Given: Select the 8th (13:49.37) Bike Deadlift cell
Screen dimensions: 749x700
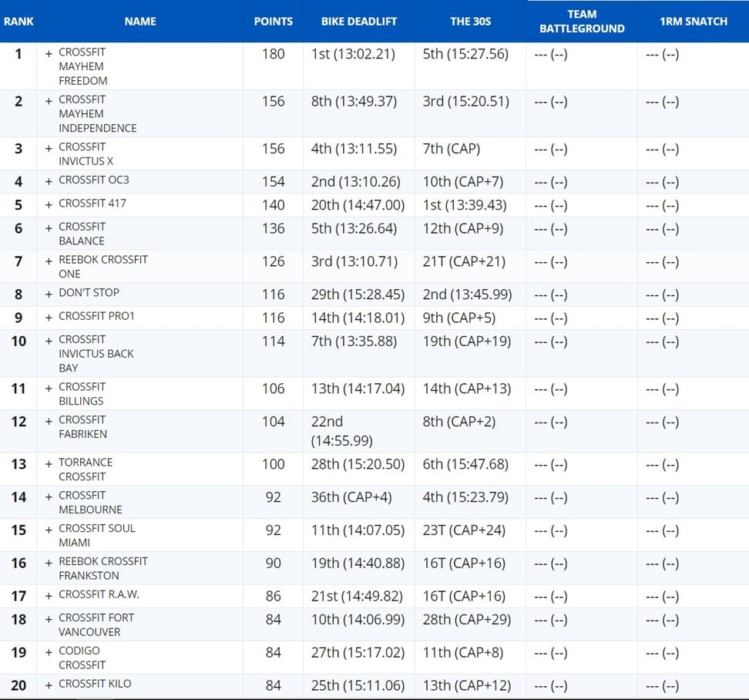Looking at the screenshot, I should click(354, 101).
